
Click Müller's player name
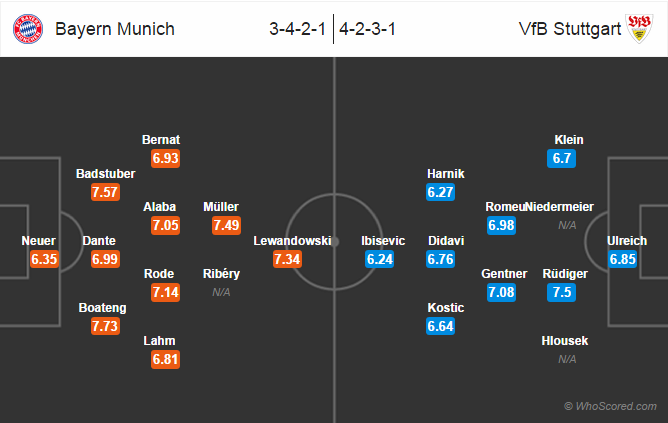[x=221, y=207]
